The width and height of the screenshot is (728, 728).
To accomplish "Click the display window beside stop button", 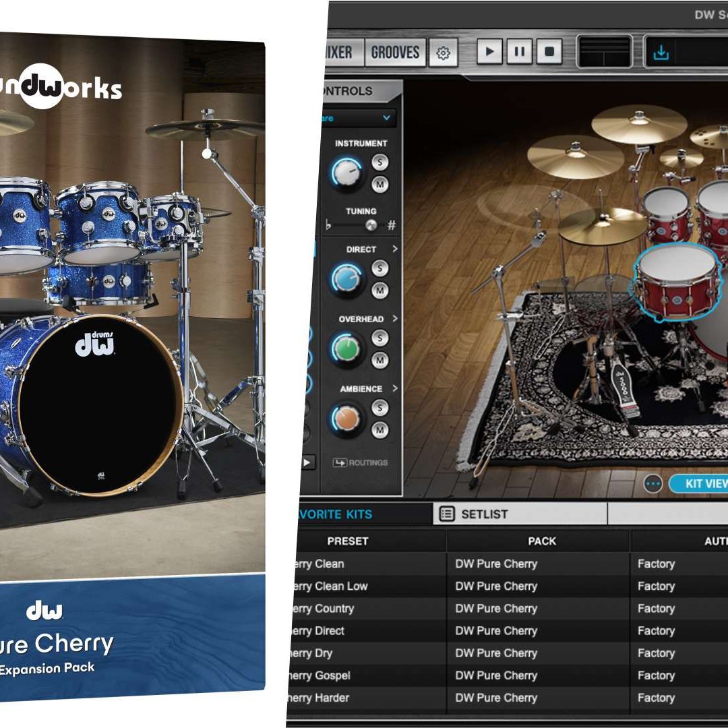I will click(604, 52).
